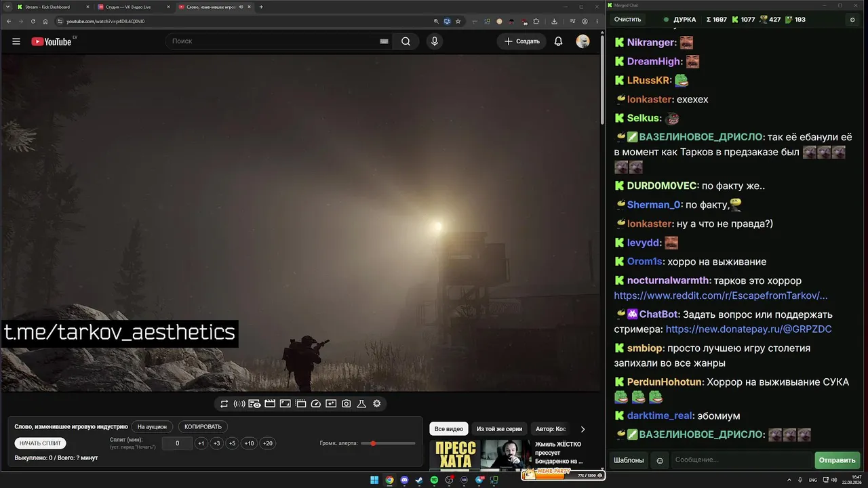Image resolution: width=868 pixels, height=488 pixels.
Task: Add three minutes with the +3 button
Action: point(216,443)
